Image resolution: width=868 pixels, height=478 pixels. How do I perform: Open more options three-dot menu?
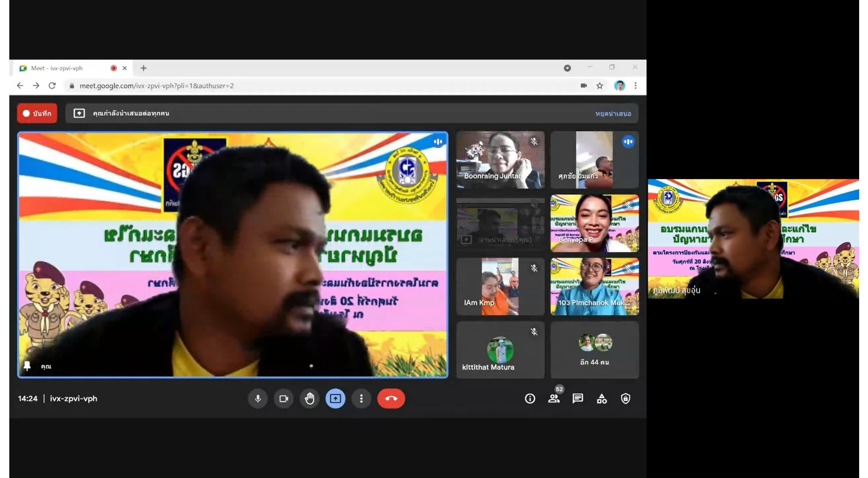point(361,398)
